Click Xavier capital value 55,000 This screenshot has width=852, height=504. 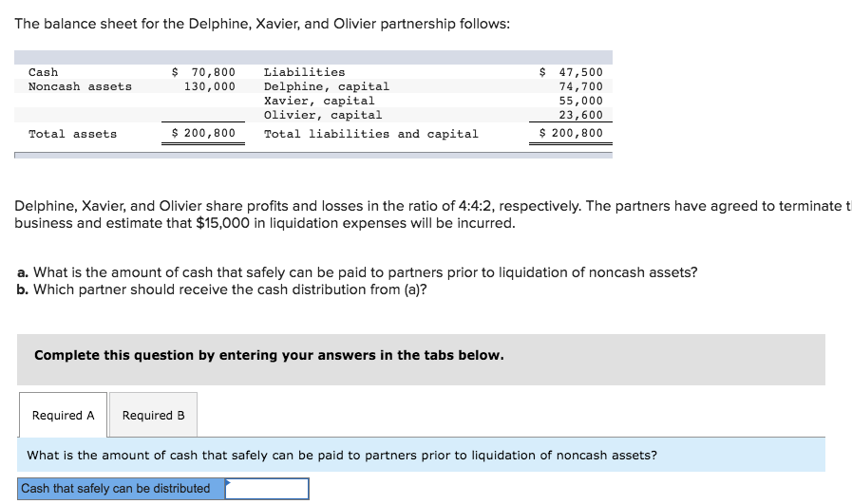581,101
